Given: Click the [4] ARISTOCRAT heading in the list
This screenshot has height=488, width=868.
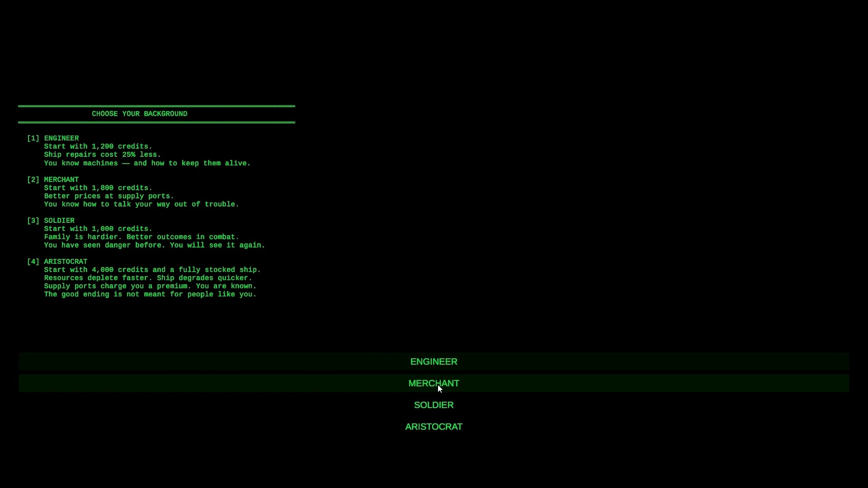Looking at the screenshot, I should coord(57,262).
